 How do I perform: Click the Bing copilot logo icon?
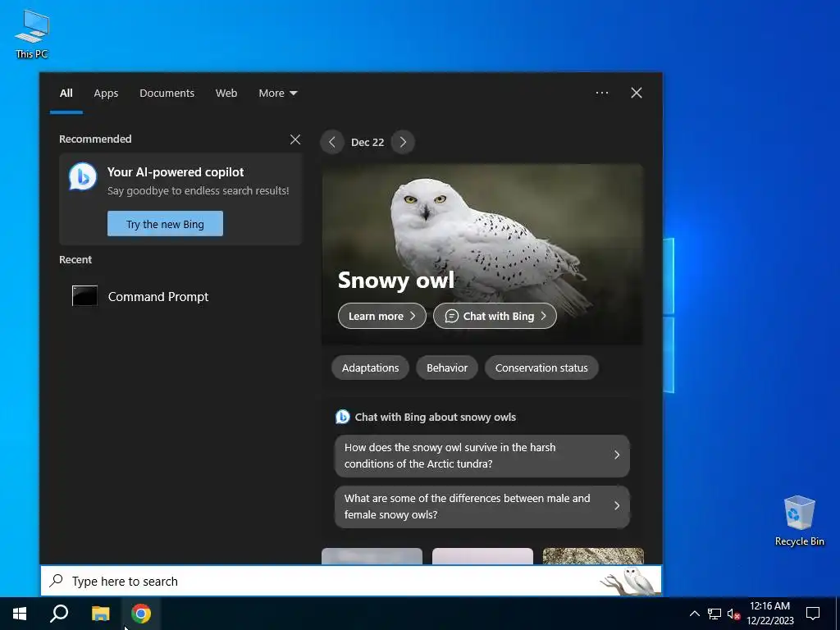tap(83, 177)
